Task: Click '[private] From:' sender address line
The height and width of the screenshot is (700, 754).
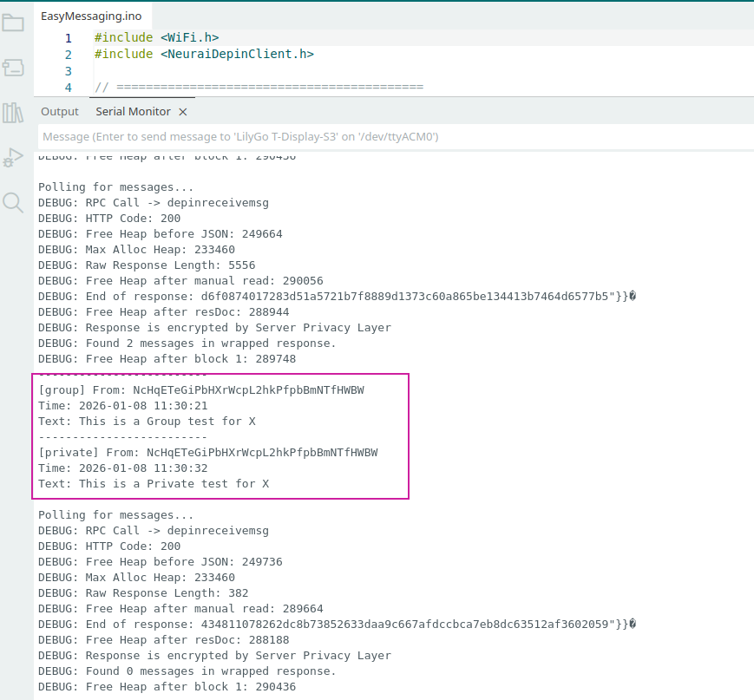Action: [208, 453]
